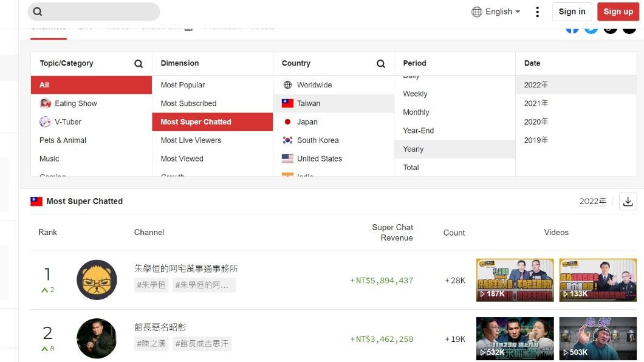This screenshot has height=362, width=644.
Task: Click the Super Chat Revenue column header
Action: tap(392, 232)
